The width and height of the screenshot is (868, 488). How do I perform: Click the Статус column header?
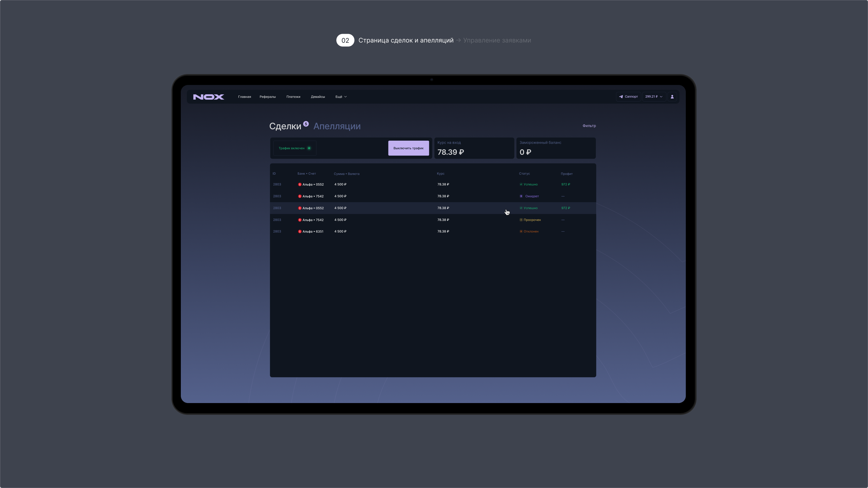[524, 174]
